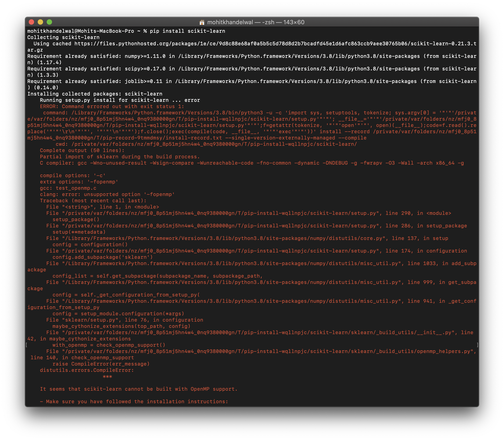Click the 'line 286, in setup_package' traceback line
This screenshot has width=504, height=440.
(256, 226)
